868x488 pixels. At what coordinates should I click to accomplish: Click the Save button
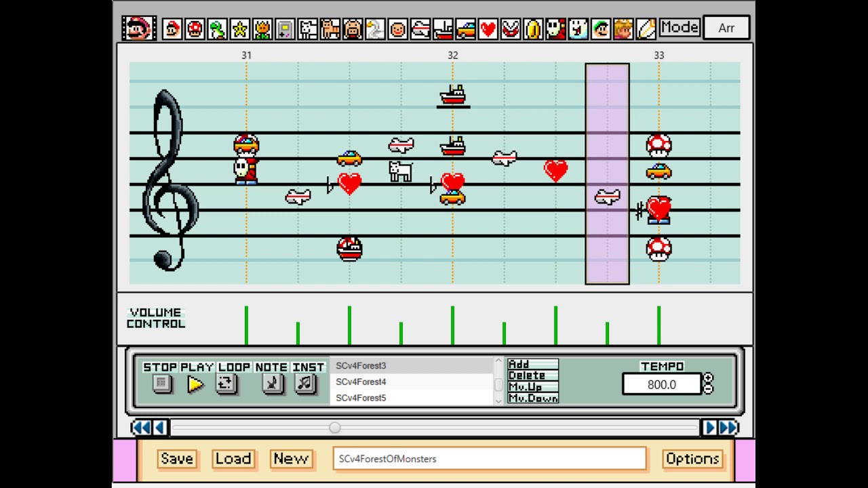click(x=177, y=459)
